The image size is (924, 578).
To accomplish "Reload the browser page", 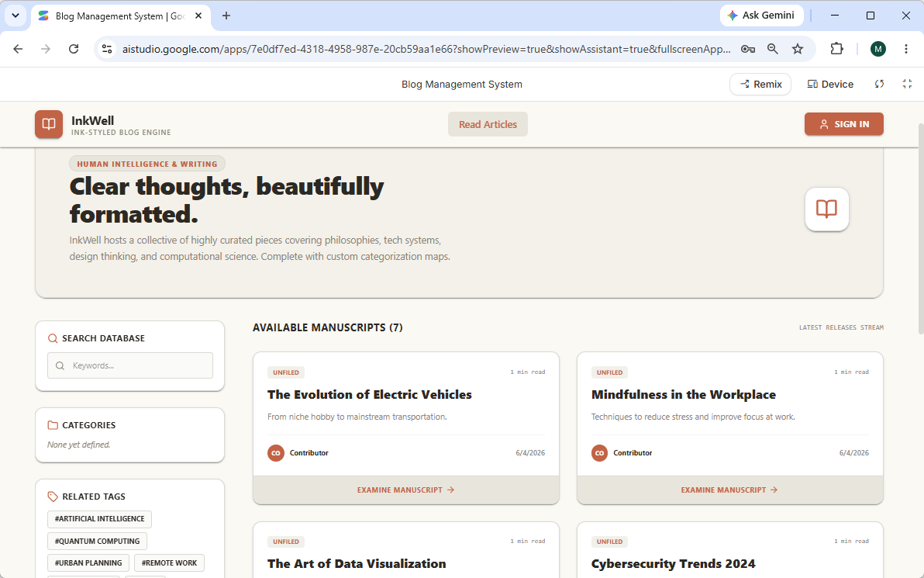I will (x=74, y=49).
